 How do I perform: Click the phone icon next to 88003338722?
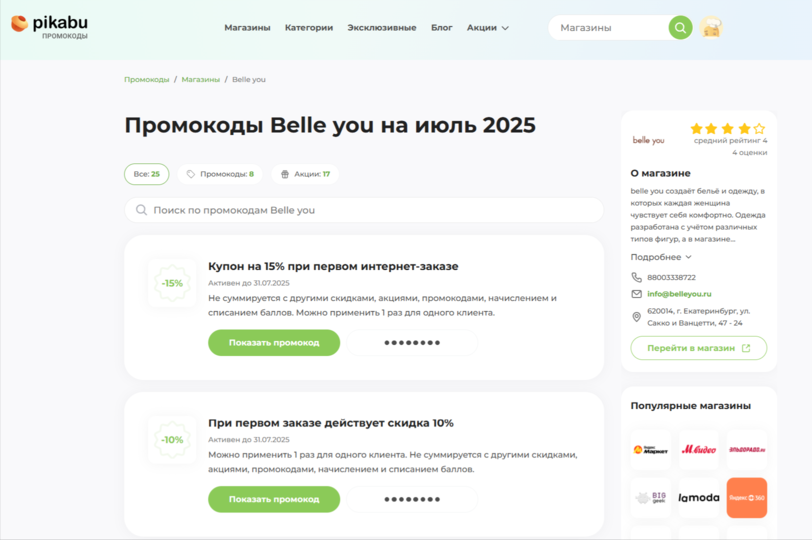tap(636, 277)
